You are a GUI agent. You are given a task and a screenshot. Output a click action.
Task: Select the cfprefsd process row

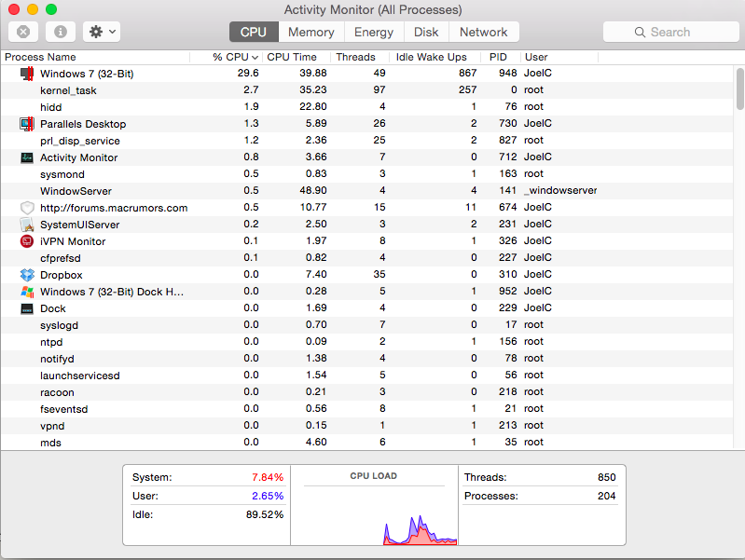click(x=367, y=258)
